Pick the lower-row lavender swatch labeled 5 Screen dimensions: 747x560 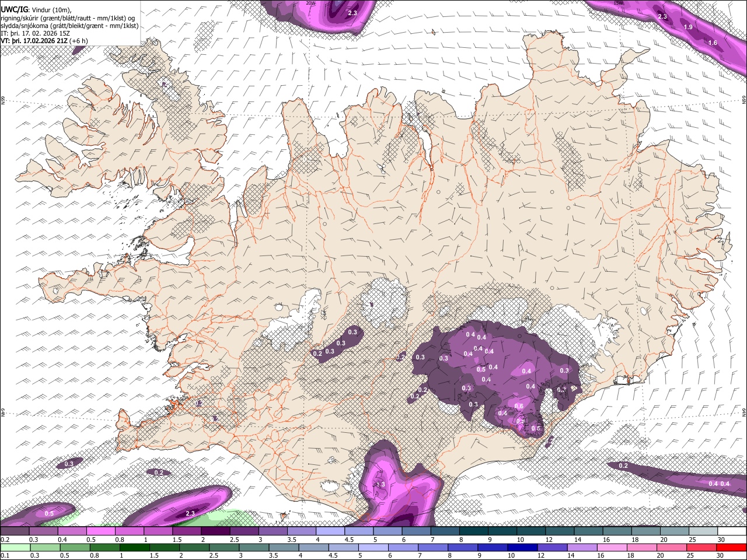pyautogui.click(x=373, y=548)
